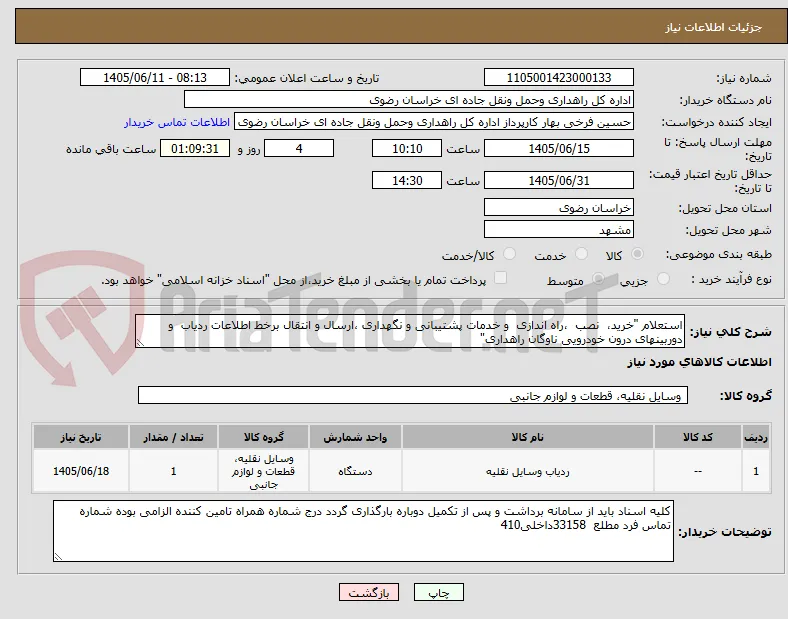Screen dimensions: 788x619
Task: Click واحد شمارش column header
Action: pyautogui.click(x=355, y=437)
